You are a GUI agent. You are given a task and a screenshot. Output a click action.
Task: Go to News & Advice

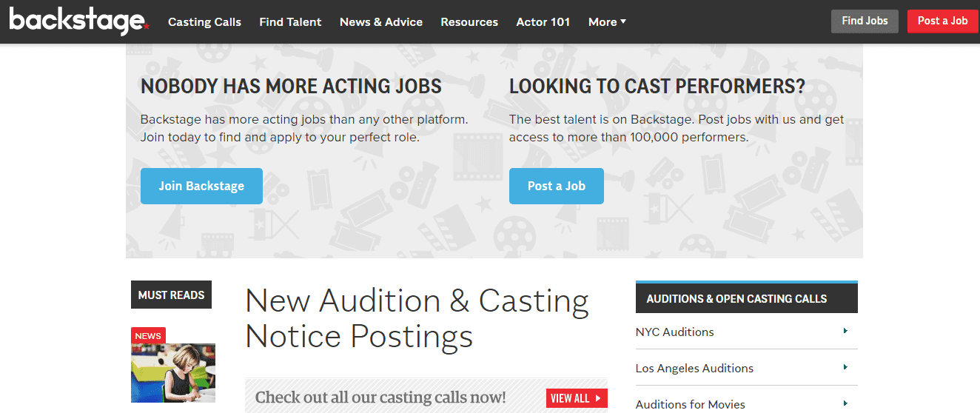point(381,22)
